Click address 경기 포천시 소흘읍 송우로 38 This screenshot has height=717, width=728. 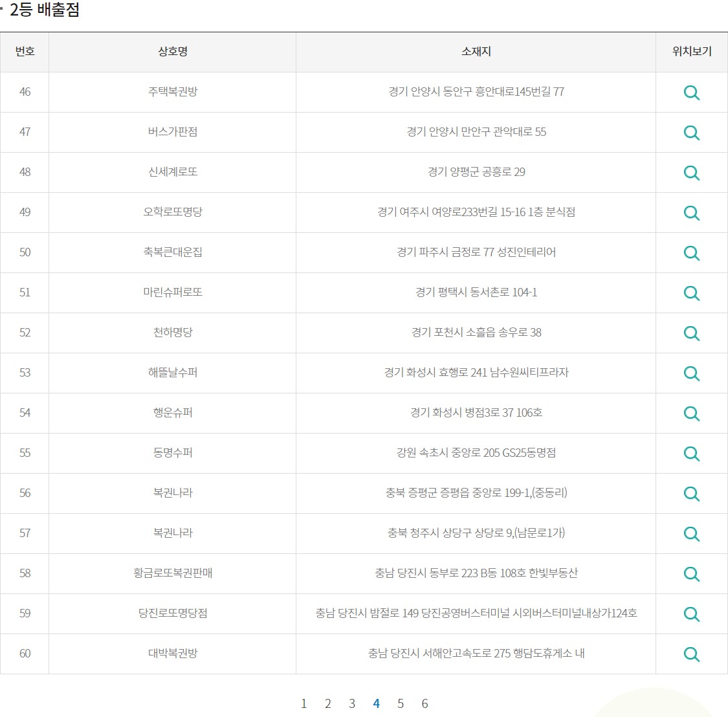click(x=476, y=333)
